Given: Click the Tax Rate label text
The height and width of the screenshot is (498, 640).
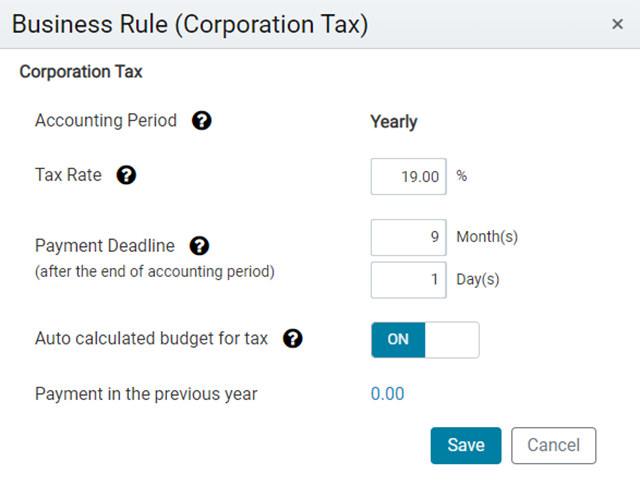Looking at the screenshot, I should [68, 175].
